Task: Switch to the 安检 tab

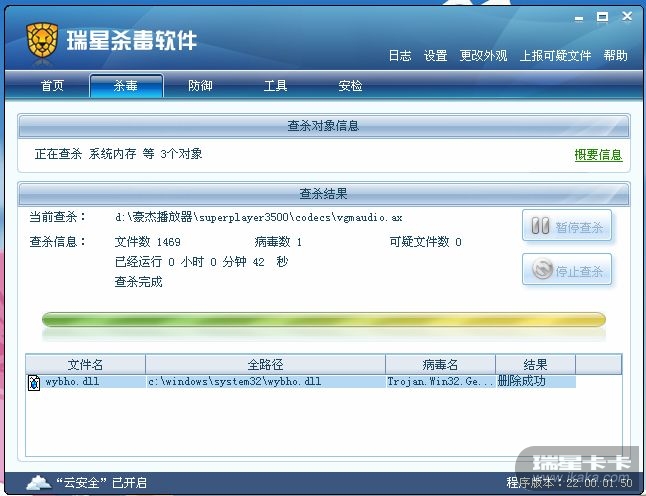Action: [x=350, y=86]
